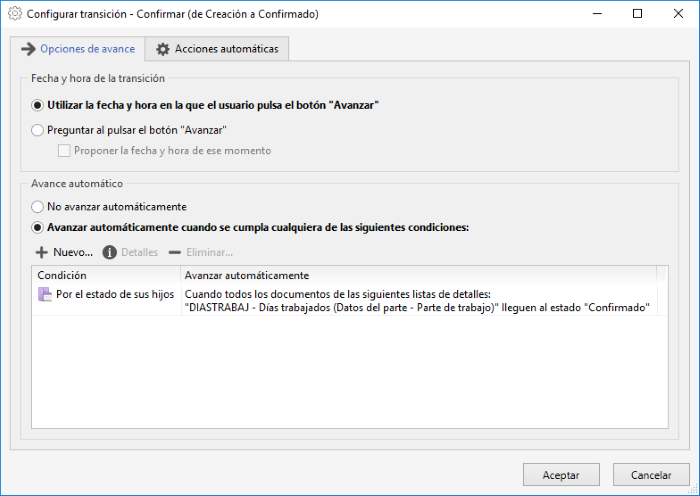This screenshot has height=496, width=700.
Task: Click the purple document icon in condition row
Action: point(45,295)
